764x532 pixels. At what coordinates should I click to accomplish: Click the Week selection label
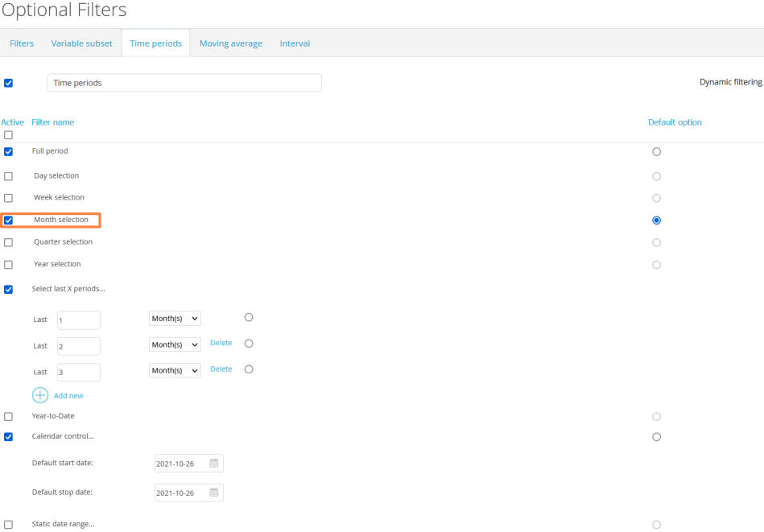click(59, 197)
